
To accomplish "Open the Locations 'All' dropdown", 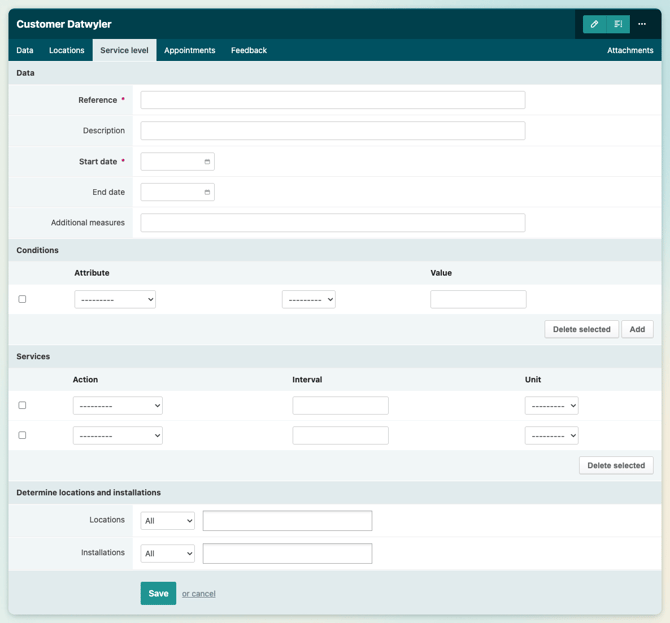I will click(x=168, y=521).
